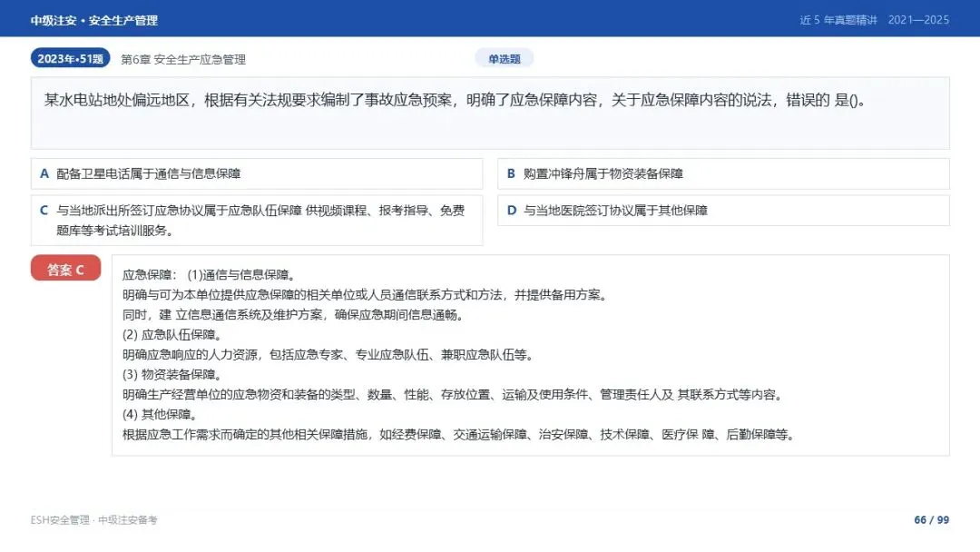This screenshot has width=980, height=552.
Task: Select option A about satellite phones
Action: (x=257, y=173)
